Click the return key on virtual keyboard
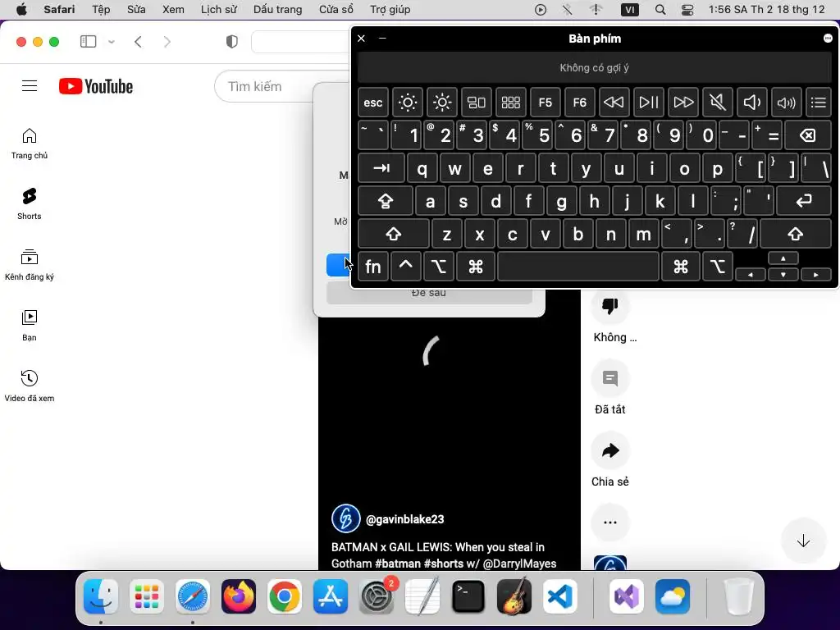Image resolution: width=840 pixels, height=630 pixels. click(804, 201)
